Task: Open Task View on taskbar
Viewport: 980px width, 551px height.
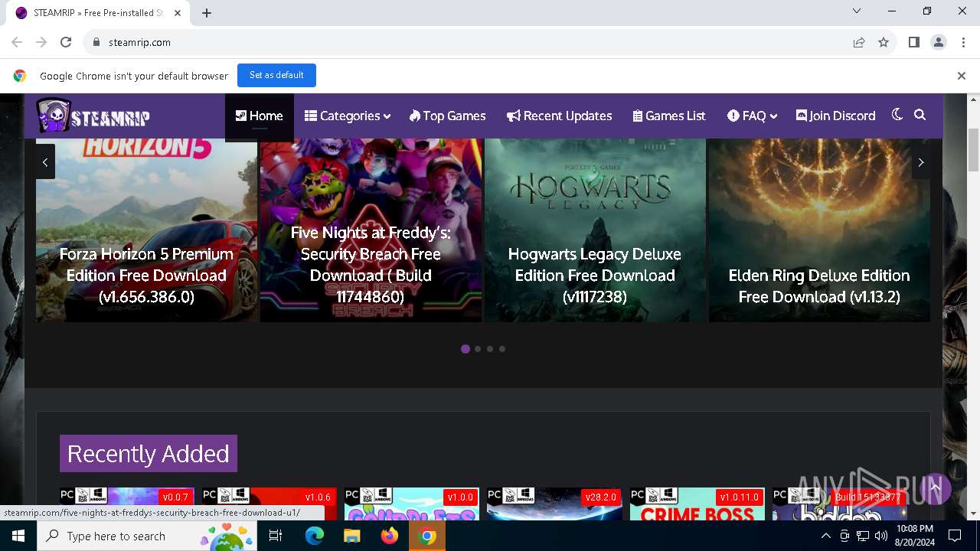Action: point(276,536)
